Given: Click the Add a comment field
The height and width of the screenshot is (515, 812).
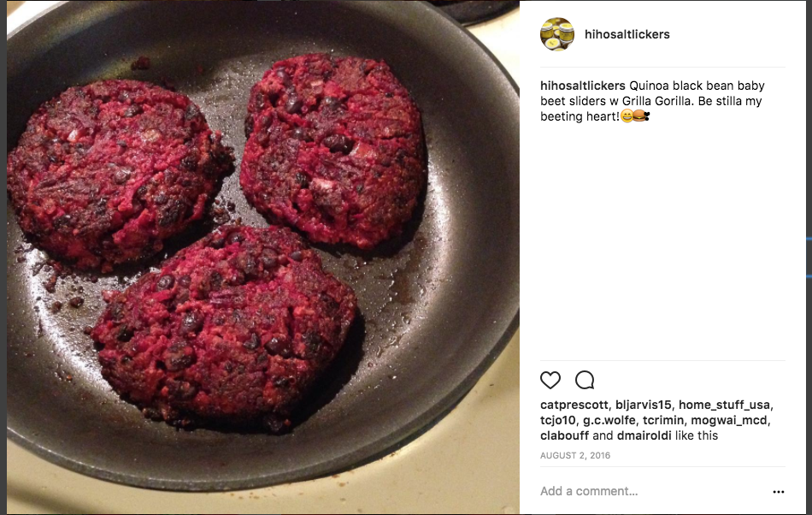Looking at the screenshot, I should tap(652, 491).
